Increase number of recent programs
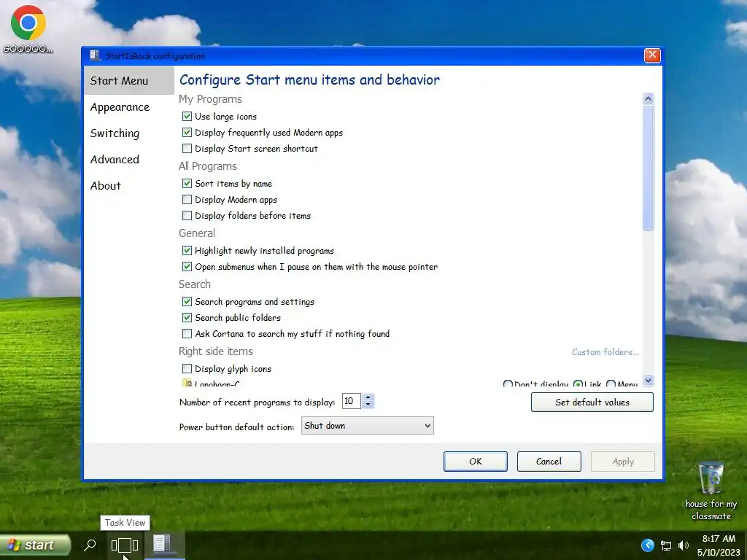The image size is (747, 560). pyautogui.click(x=368, y=397)
